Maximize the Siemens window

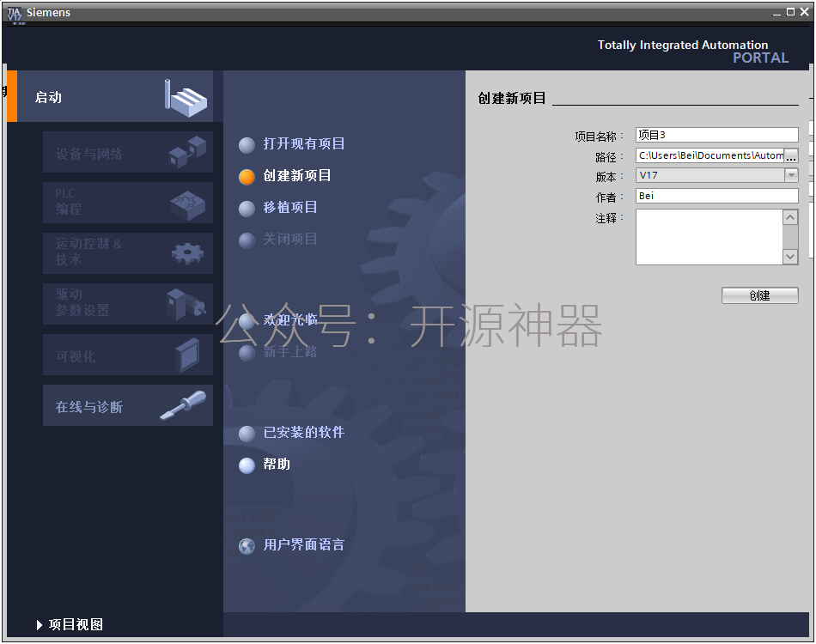(x=790, y=12)
